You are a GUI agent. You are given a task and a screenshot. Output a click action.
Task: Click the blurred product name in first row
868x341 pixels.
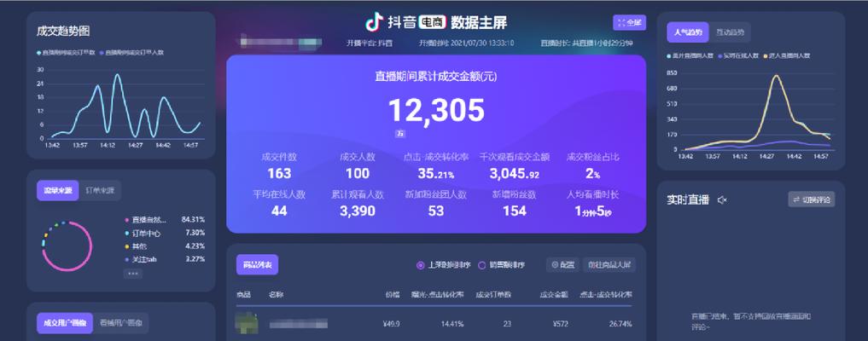point(299,324)
